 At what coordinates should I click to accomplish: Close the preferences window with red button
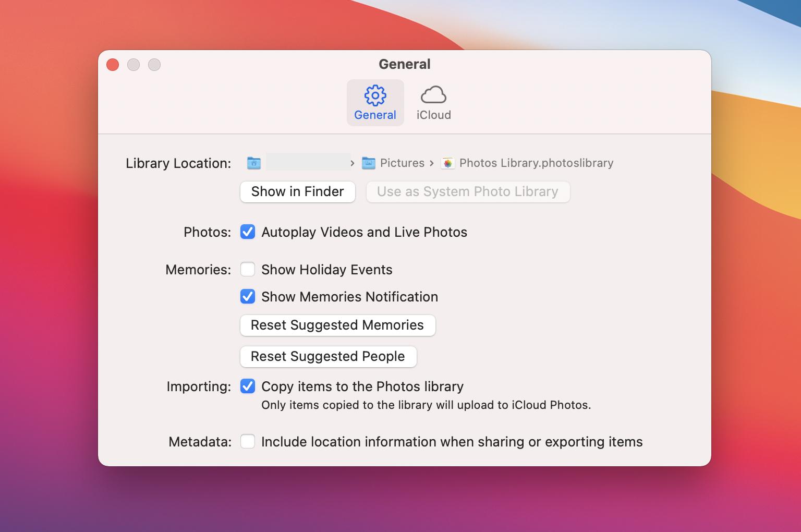[113, 65]
